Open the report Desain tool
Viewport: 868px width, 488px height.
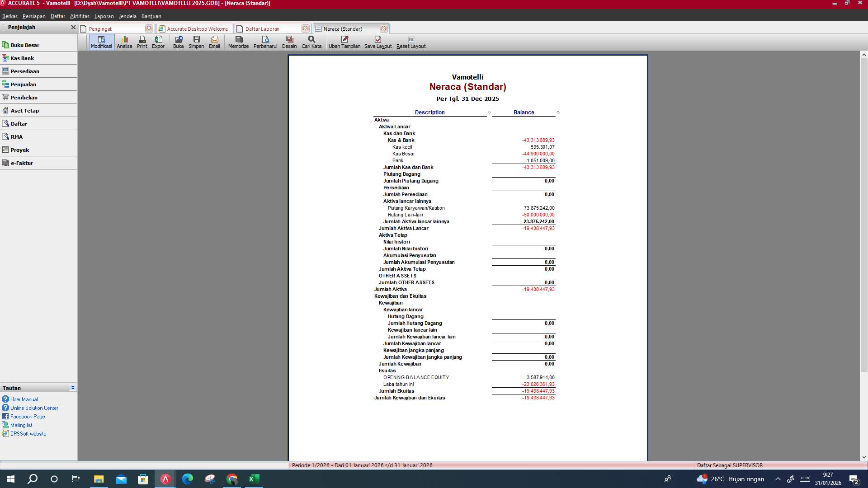tap(289, 42)
